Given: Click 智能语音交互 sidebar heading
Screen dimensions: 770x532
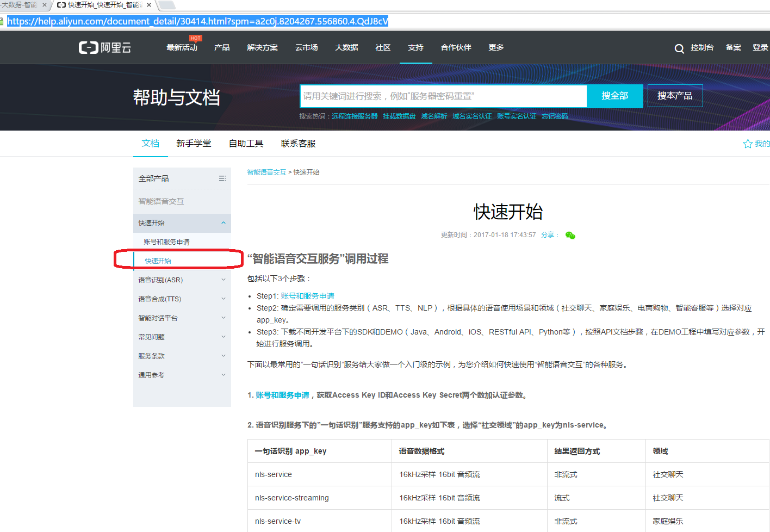Looking at the screenshot, I should (161, 201).
